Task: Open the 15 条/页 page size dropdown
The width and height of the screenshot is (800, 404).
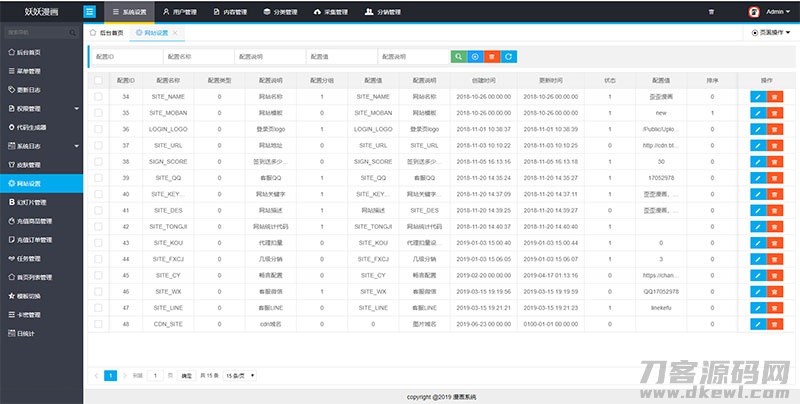Action: click(238, 375)
